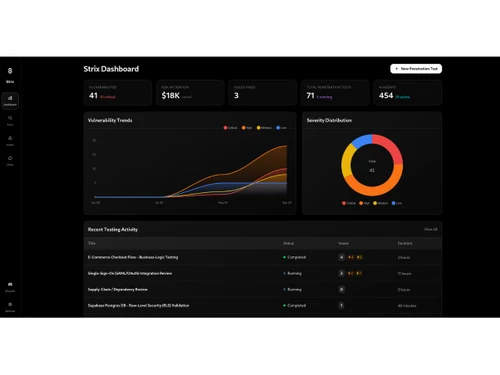Click the issue count badge 0 in Supply Chain row
This screenshot has height=375, width=500.
tap(341, 289)
